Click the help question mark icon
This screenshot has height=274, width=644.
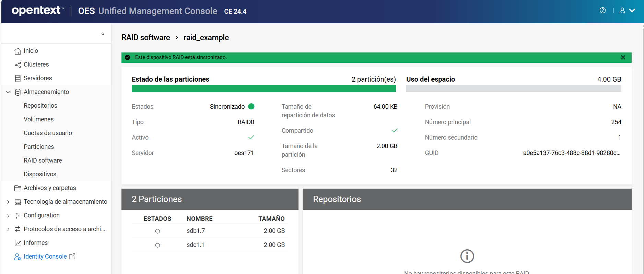602,11
